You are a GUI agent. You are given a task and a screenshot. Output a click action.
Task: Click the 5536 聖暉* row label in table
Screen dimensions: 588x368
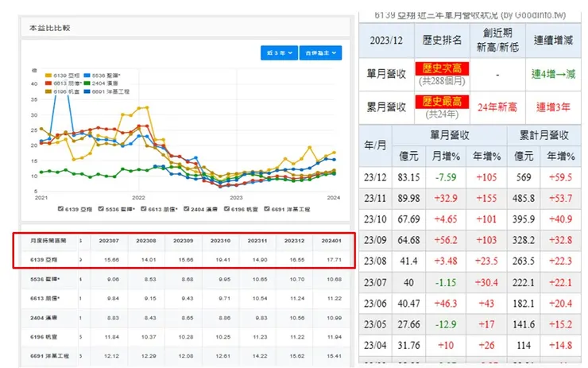tap(45, 279)
